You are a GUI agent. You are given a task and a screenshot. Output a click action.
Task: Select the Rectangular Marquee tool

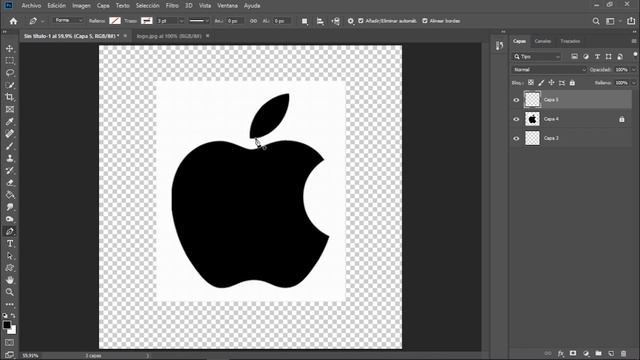10,61
